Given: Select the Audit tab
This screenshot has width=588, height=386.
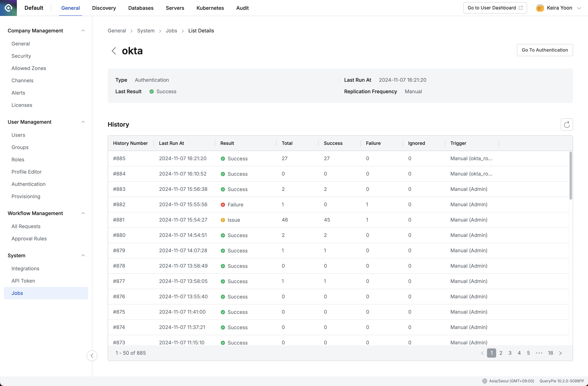Looking at the screenshot, I should click(x=242, y=8).
